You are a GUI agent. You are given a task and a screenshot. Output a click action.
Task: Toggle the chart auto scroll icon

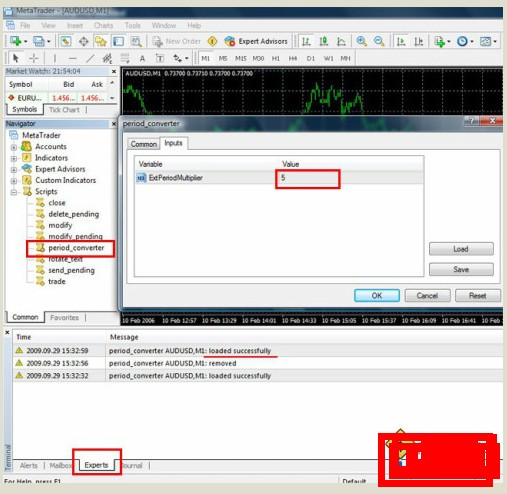point(401,41)
